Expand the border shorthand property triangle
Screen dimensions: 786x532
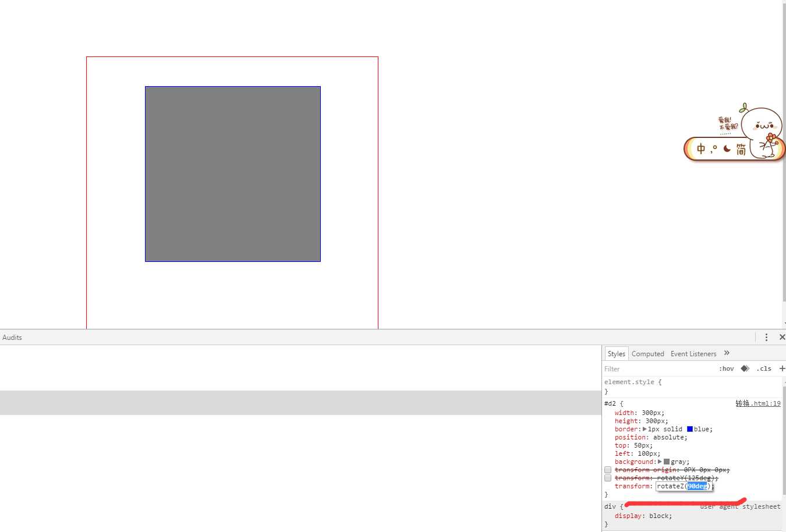point(645,429)
